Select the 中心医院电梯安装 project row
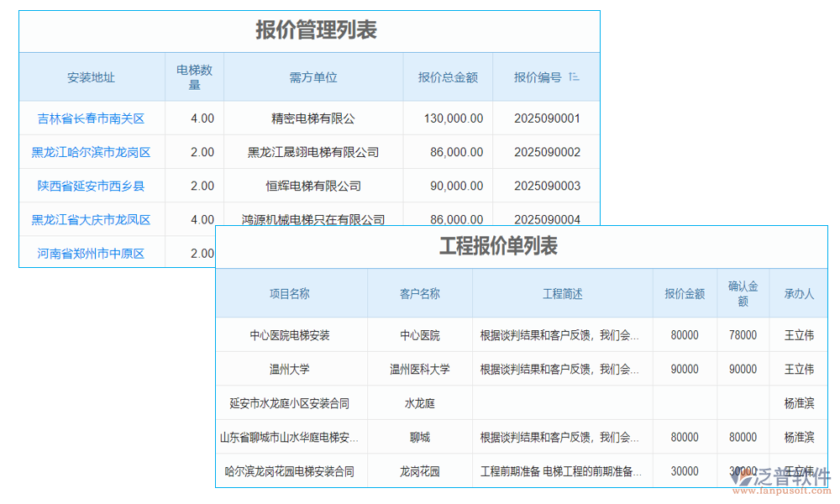 tap(292, 334)
